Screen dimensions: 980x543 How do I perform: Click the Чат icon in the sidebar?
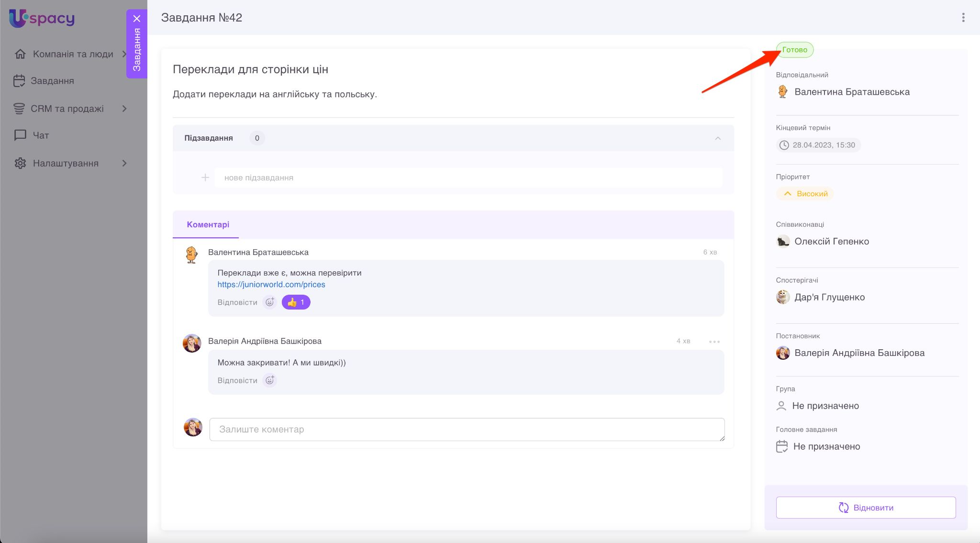20,135
